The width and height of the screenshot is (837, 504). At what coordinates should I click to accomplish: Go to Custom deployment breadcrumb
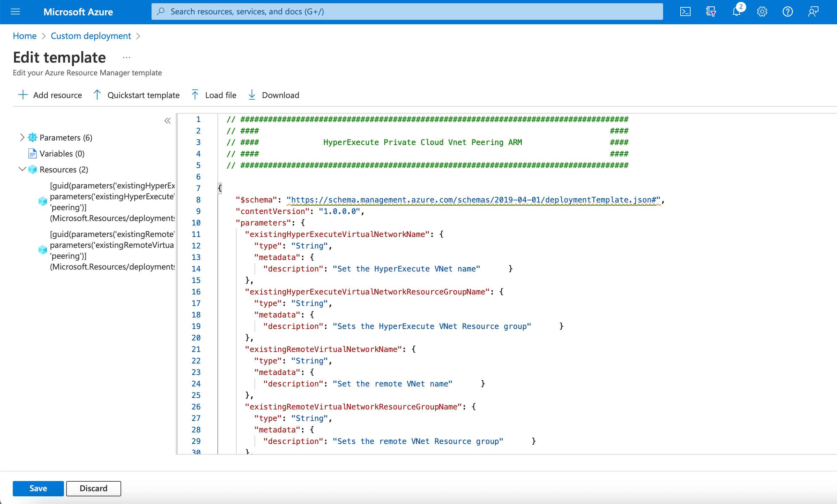pyautogui.click(x=91, y=36)
